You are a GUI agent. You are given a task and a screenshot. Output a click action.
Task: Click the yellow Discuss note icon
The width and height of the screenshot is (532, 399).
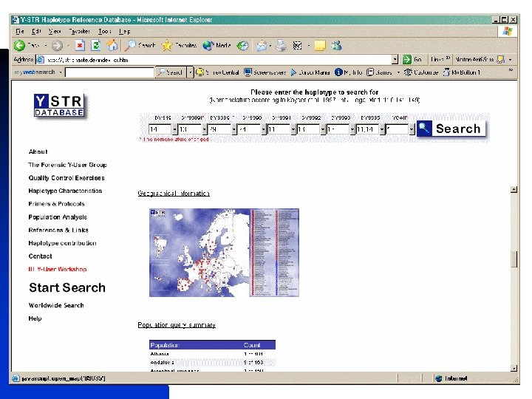coord(320,45)
